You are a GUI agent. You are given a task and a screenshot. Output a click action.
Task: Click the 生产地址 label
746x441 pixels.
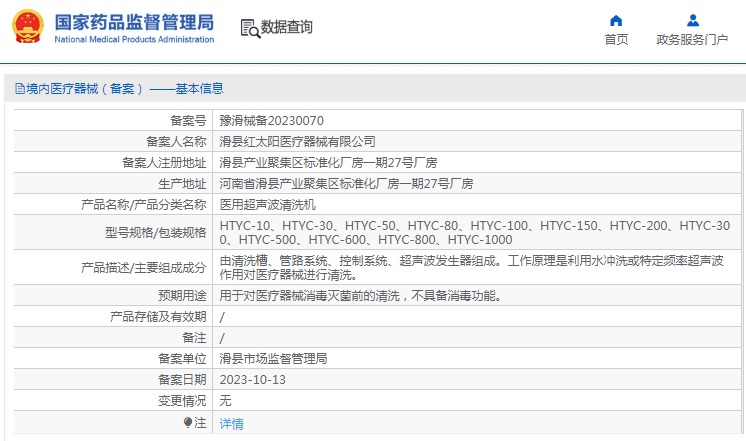pyautogui.click(x=182, y=184)
